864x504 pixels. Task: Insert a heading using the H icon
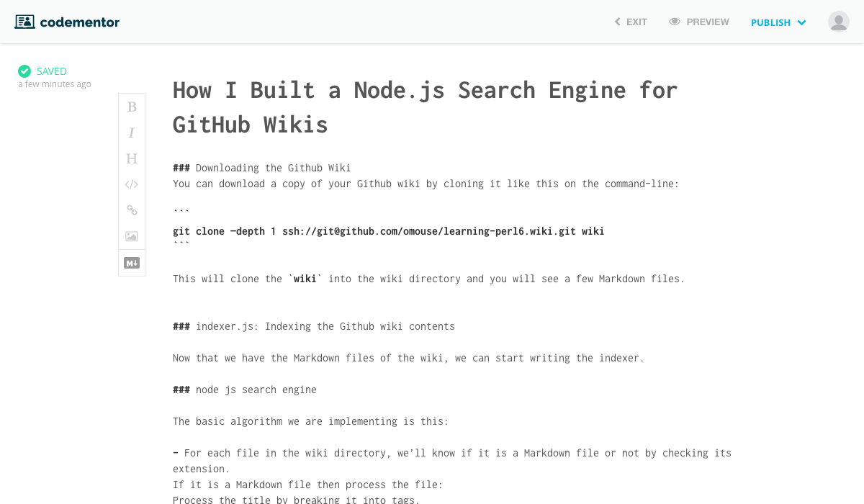point(132,158)
